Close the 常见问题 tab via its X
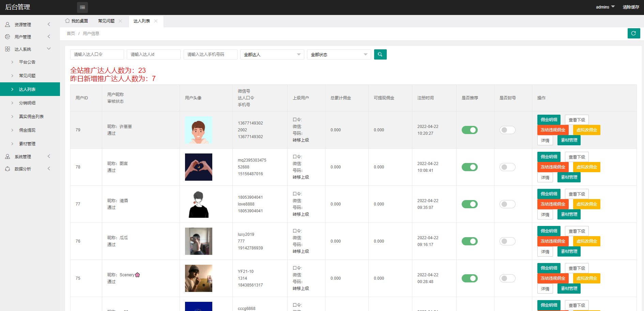This screenshot has width=644, height=311. [x=120, y=21]
